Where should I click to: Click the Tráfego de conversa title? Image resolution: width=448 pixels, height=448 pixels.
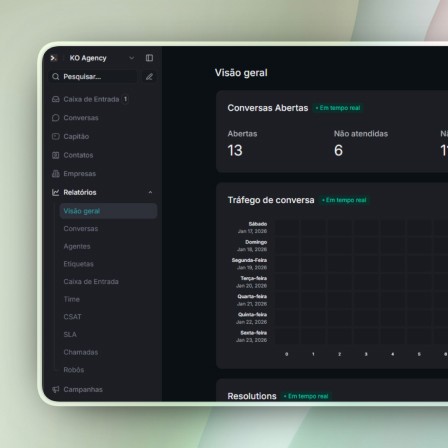tap(271, 200)
